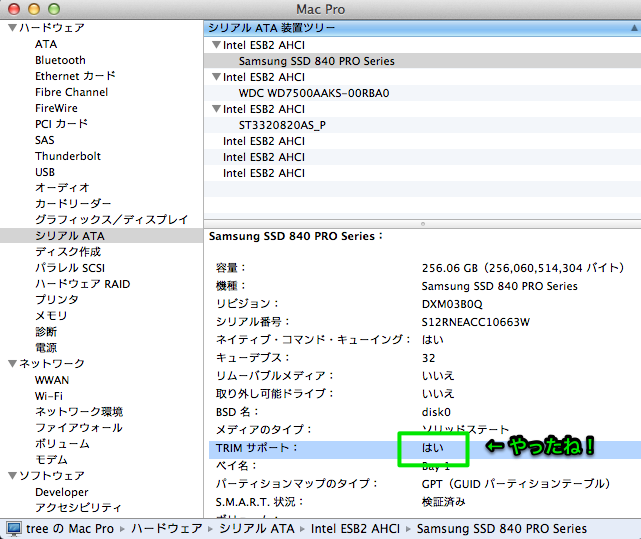Click the pane splitter handle dot

(x=423, y=224)
